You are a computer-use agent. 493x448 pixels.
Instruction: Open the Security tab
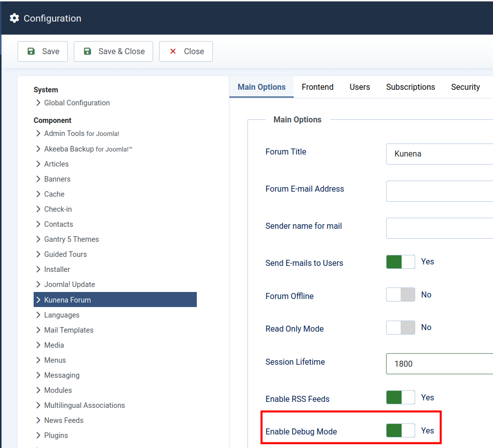pos(465,87)
